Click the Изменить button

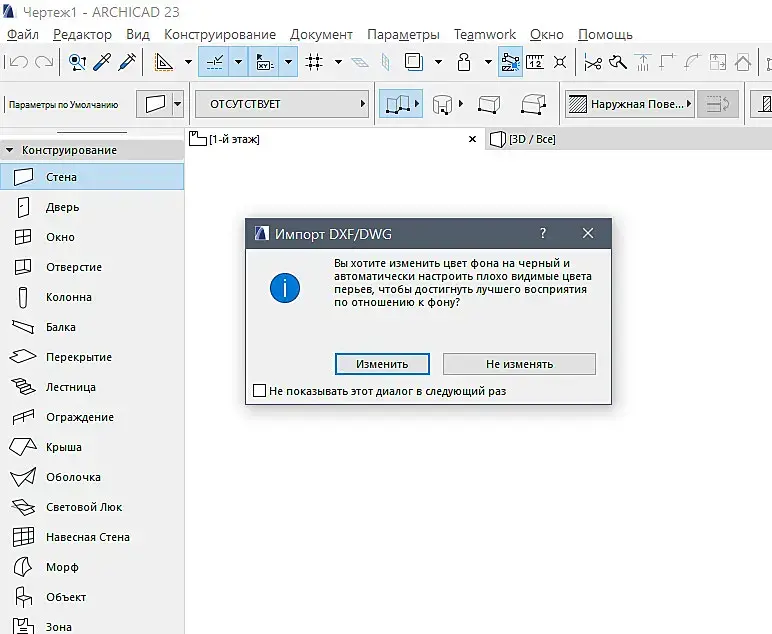tap(382, 364)
